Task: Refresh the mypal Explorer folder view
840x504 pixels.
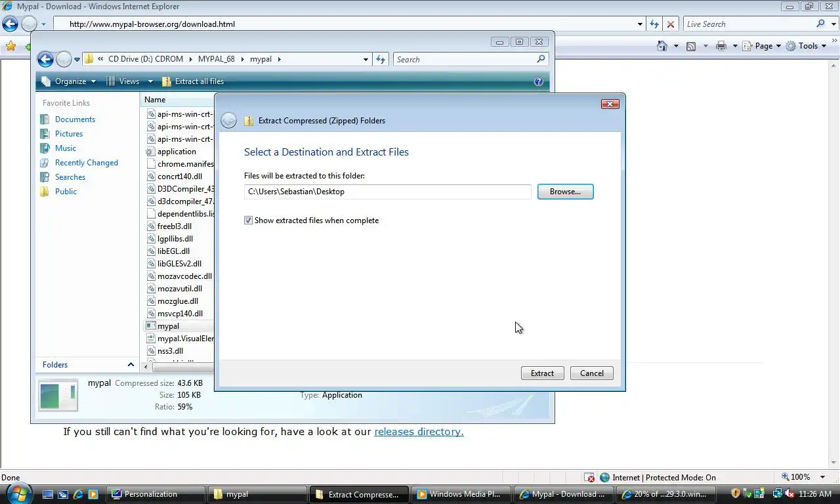Action: click(x=381, y=59)
